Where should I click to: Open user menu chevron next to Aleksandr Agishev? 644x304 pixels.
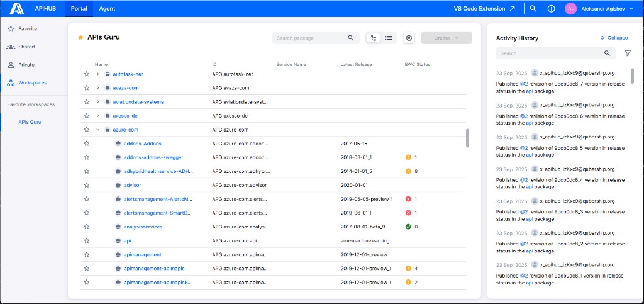click(x=631, y=9)
